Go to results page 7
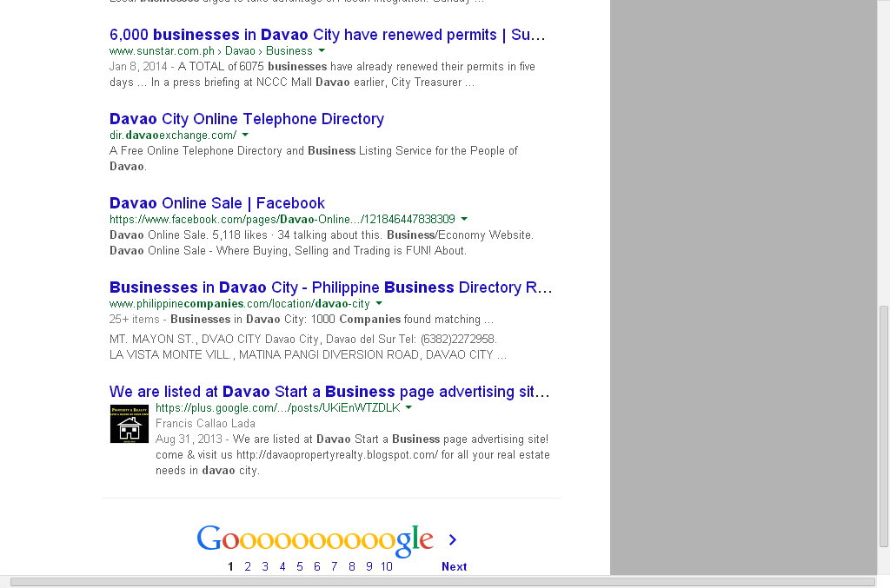 pos(335,566)
